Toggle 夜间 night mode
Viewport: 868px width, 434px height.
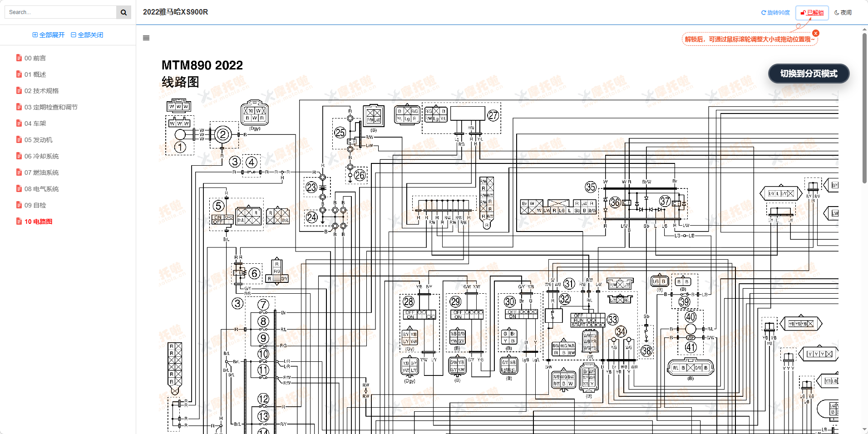[x=843, y=13]
